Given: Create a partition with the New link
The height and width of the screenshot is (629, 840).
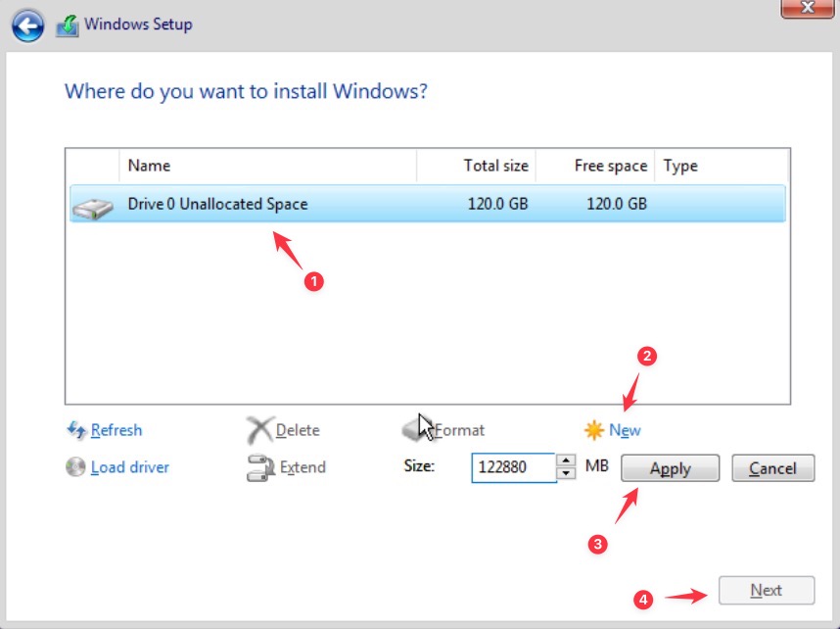Looking at the screenshot, I should tap(625, 430).
